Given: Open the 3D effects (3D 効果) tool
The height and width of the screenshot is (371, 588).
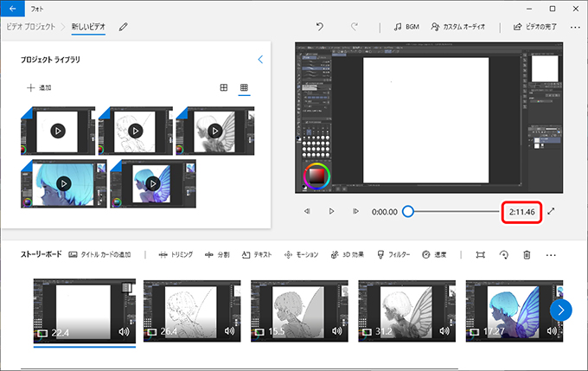Looking at the screenshot, I should click(x=348, y=255).
